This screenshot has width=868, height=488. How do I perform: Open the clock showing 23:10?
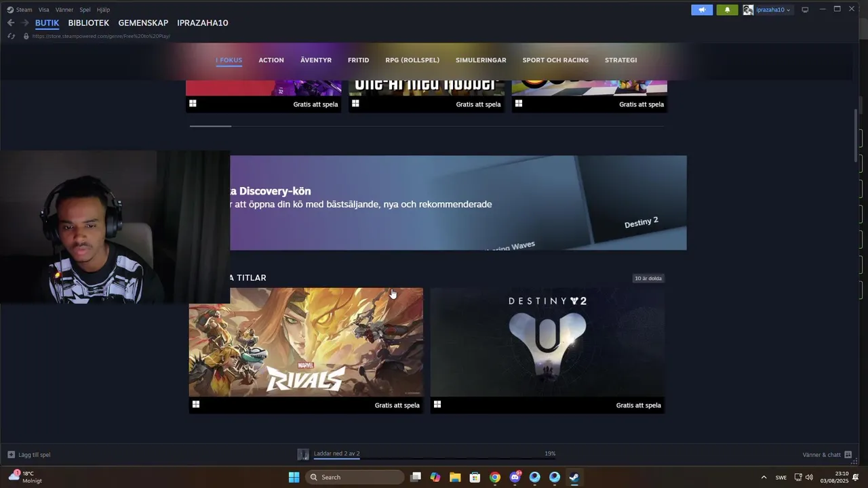pos(834,477)
